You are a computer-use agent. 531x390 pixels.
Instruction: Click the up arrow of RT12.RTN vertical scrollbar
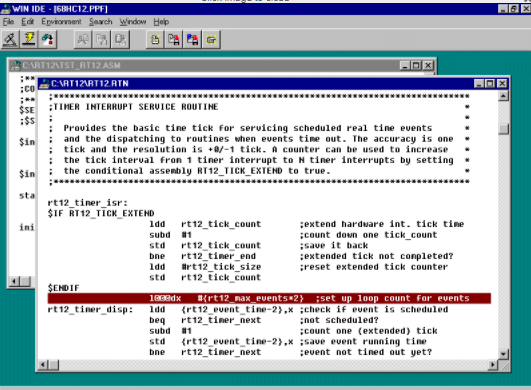[504, 96]
